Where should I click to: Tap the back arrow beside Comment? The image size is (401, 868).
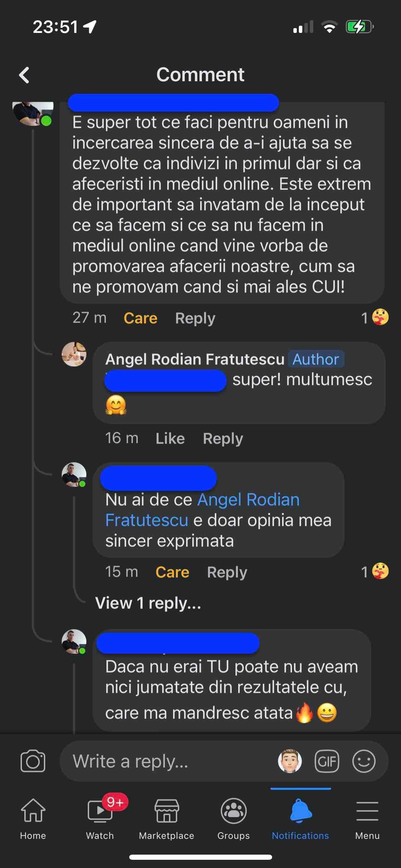(24, 75)
